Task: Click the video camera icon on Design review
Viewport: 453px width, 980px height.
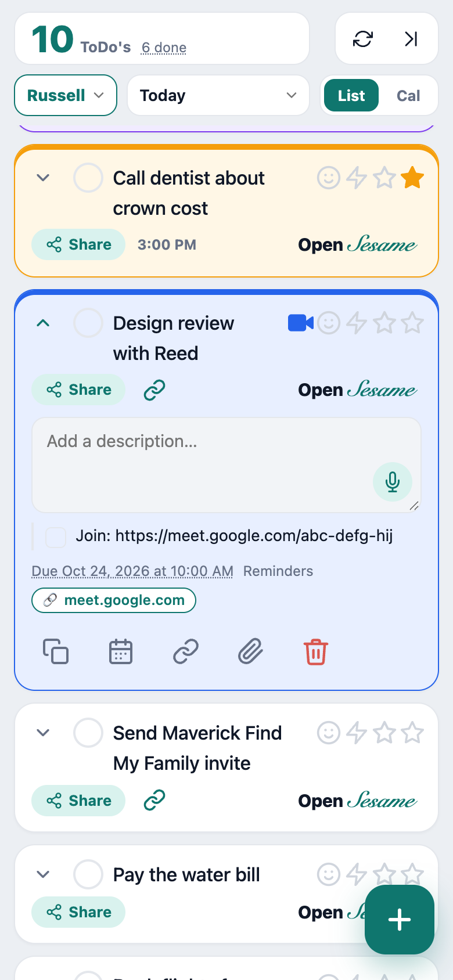Action: pos(301,323)
